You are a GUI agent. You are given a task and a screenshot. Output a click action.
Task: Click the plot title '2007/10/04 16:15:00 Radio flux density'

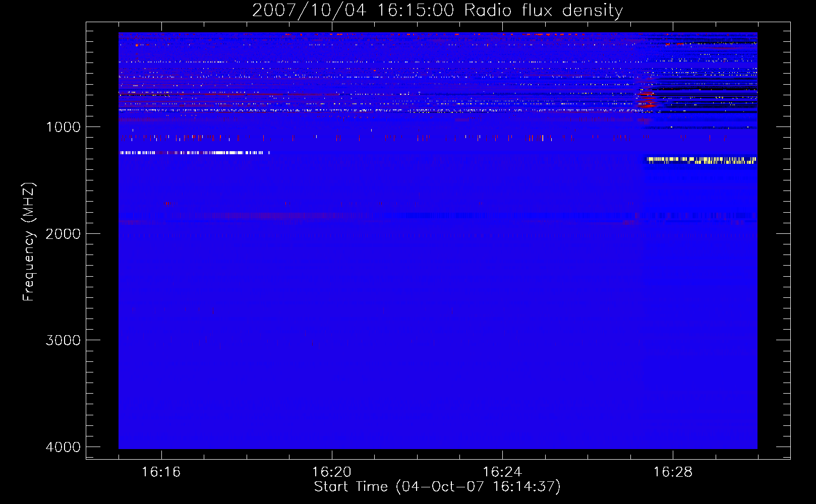pos(437,10)
